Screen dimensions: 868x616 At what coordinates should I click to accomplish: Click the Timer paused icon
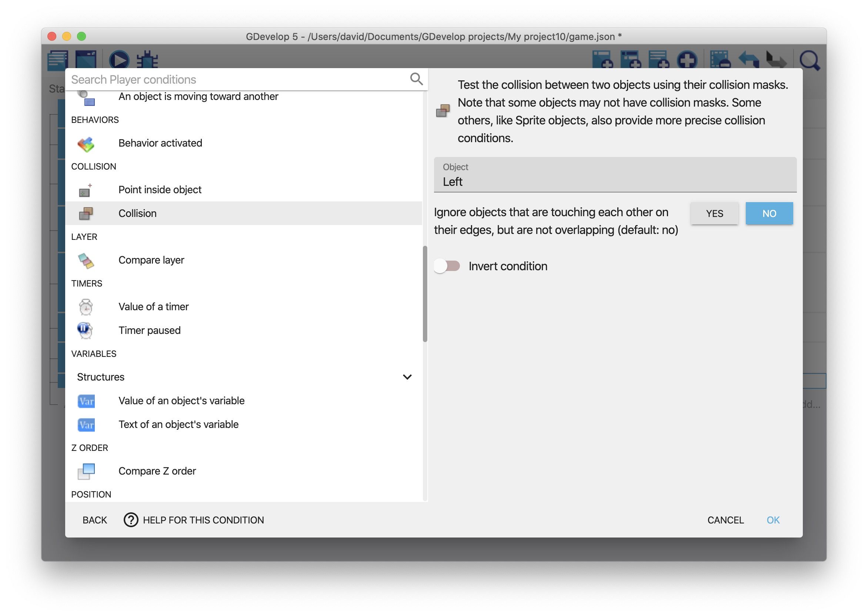[x=85, y=330]
